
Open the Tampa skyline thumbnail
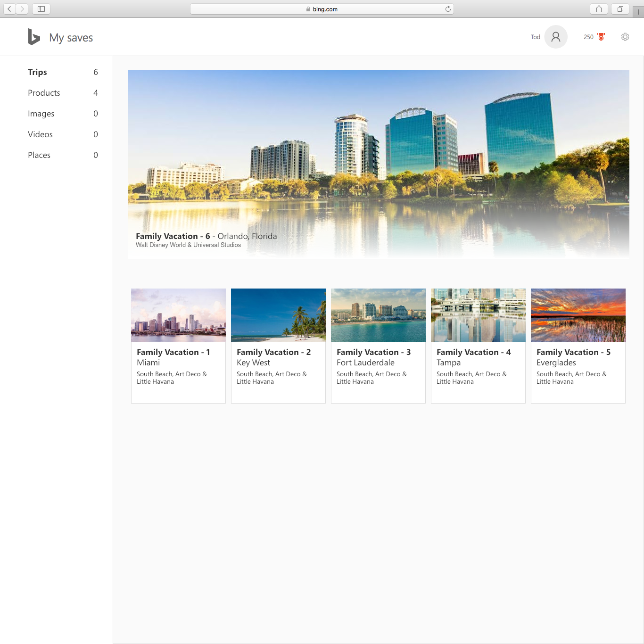478,315
